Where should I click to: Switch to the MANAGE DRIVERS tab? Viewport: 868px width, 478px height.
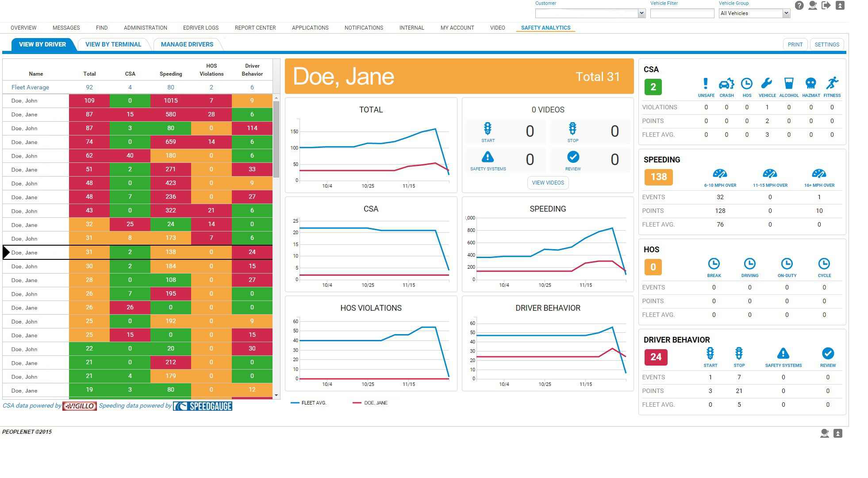pos(187,44)
